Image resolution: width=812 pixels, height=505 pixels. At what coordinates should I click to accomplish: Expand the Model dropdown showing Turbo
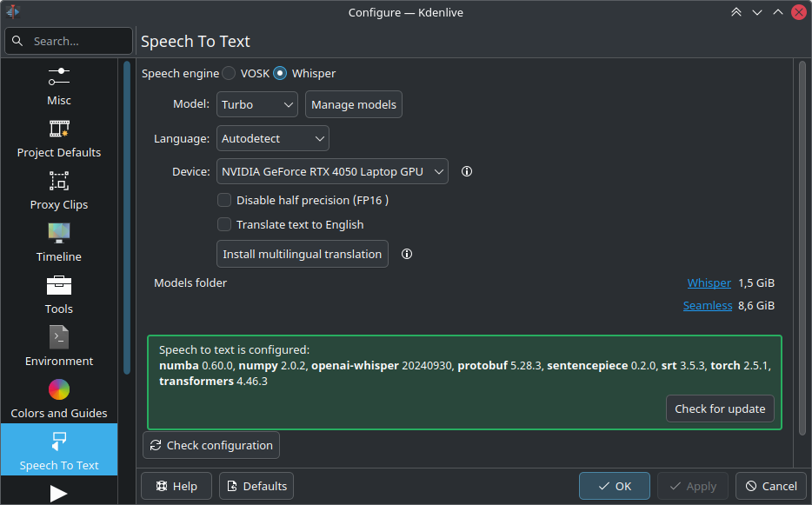pos(256,104)
